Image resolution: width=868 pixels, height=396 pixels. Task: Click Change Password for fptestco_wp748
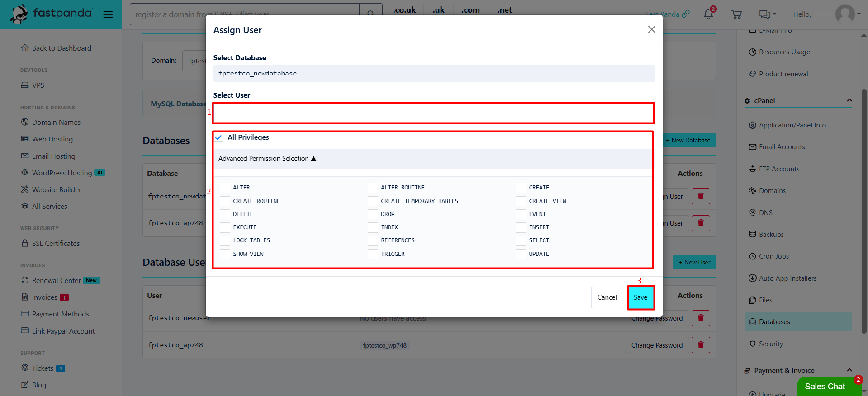(x=657, y=345)
